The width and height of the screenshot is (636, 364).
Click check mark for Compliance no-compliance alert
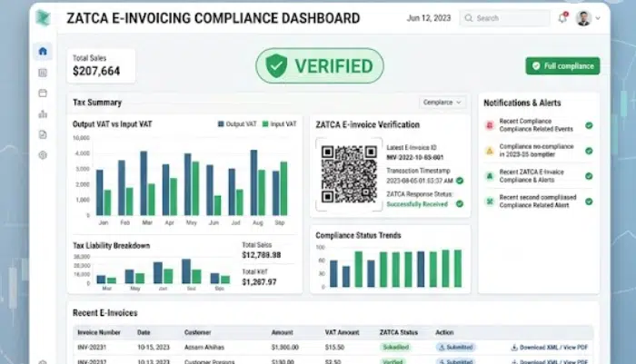(589, 151)
